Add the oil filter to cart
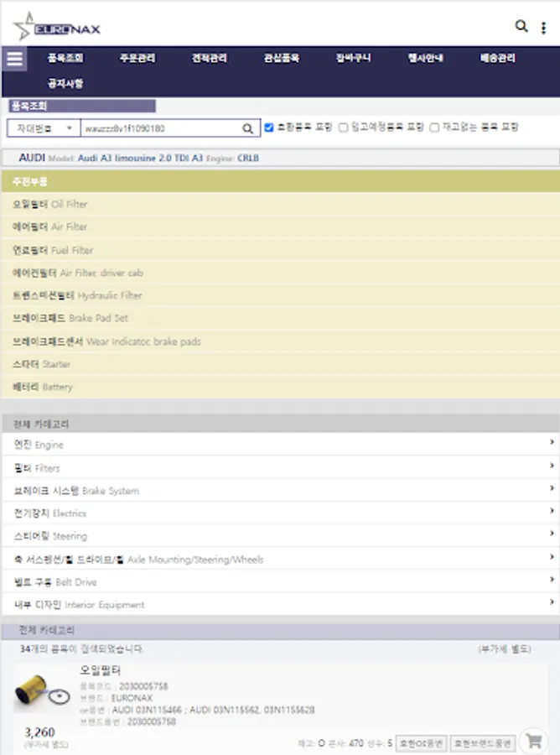Viewport: 560px width, 755px height. point(533,741)
